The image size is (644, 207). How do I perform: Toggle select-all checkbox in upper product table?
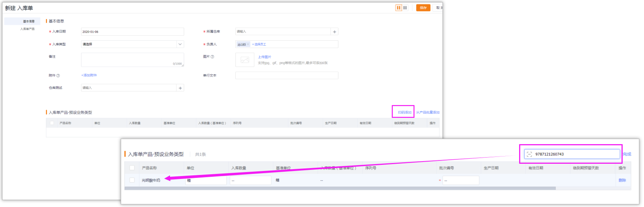52,123
